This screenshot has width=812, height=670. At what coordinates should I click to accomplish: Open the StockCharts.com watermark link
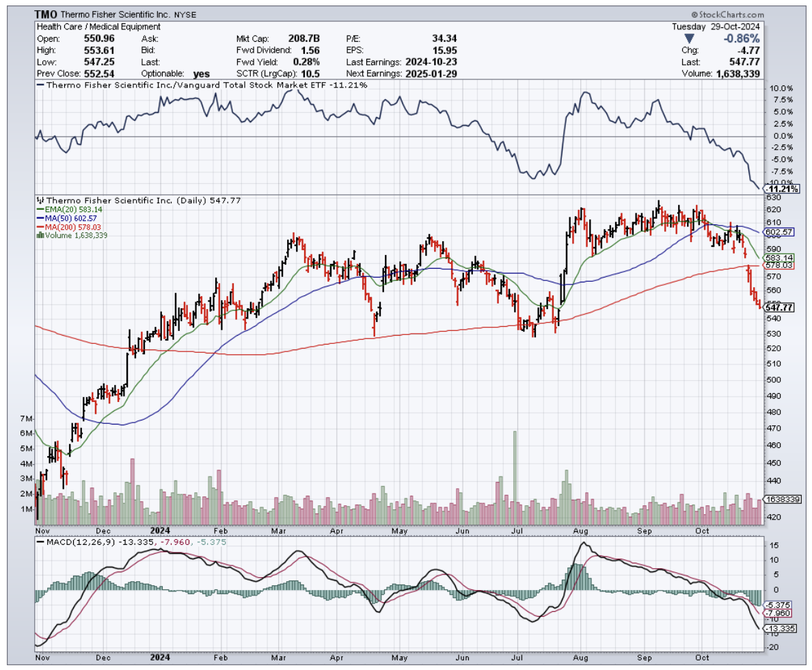[731, 14]
